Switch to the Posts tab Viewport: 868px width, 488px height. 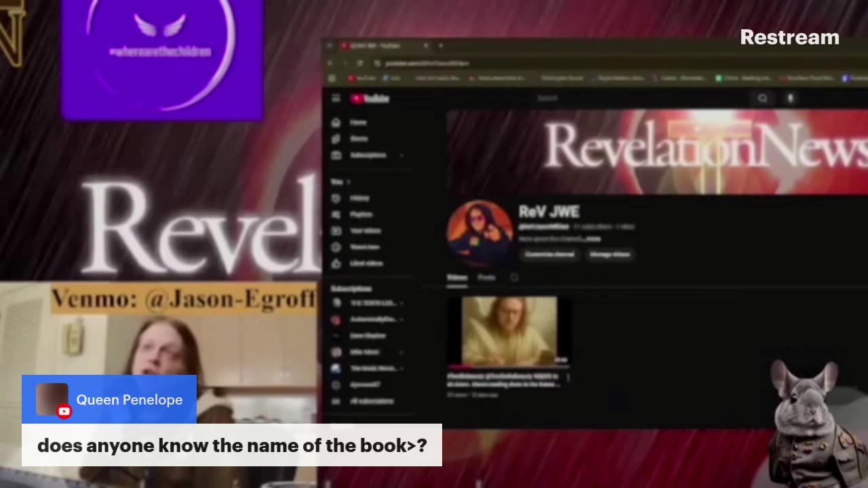click(486, 277)
